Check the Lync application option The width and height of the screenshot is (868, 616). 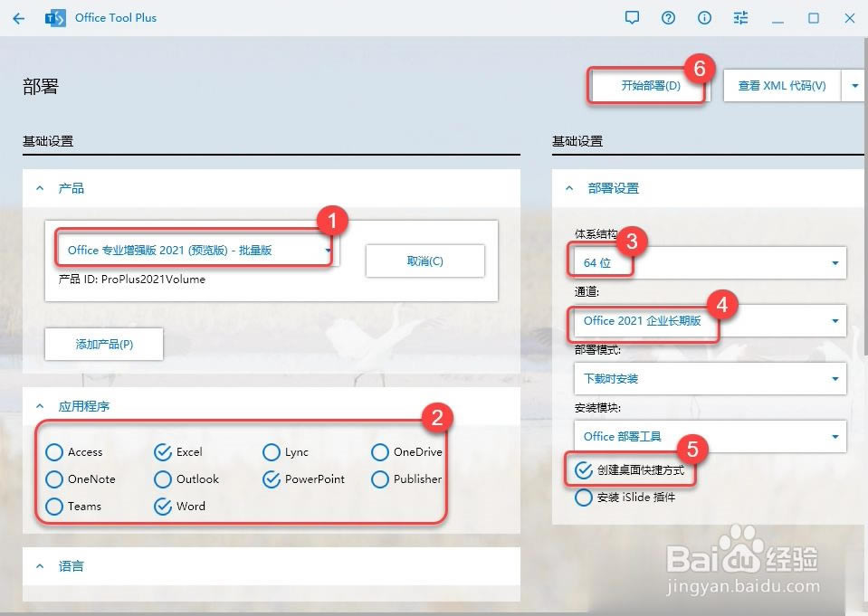tap(286, 452)
